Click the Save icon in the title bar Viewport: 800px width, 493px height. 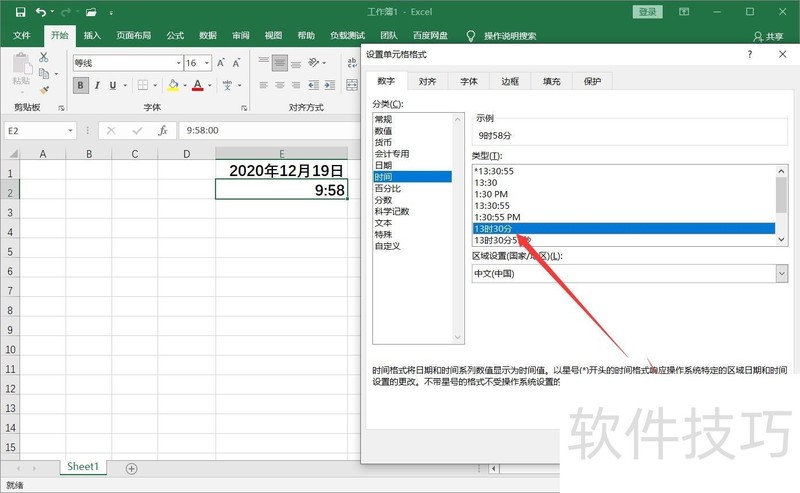19,12
